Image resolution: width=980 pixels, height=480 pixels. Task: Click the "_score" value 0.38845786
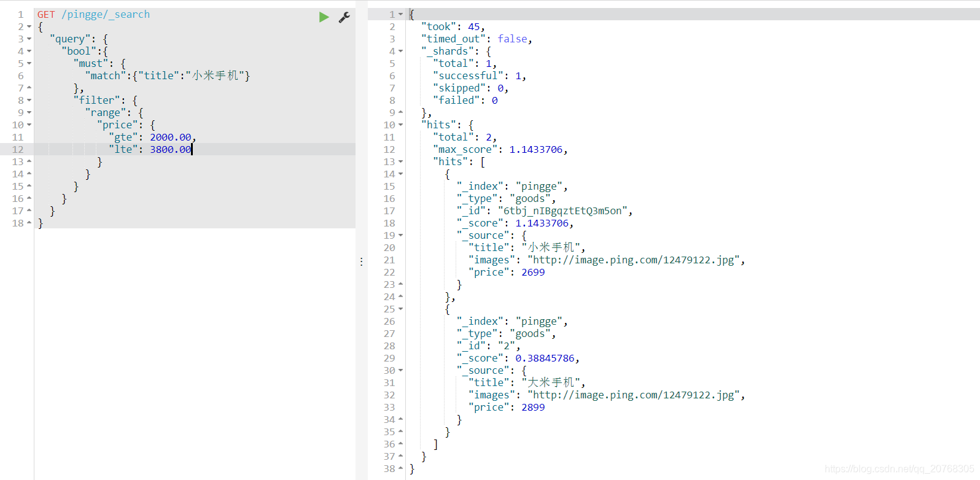(545, 358)
